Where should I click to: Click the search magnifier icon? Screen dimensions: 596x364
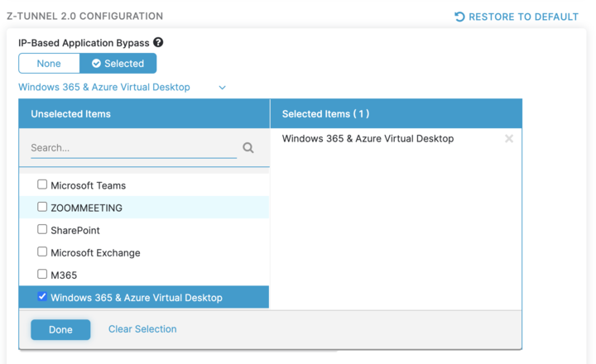tap(248, 147)
